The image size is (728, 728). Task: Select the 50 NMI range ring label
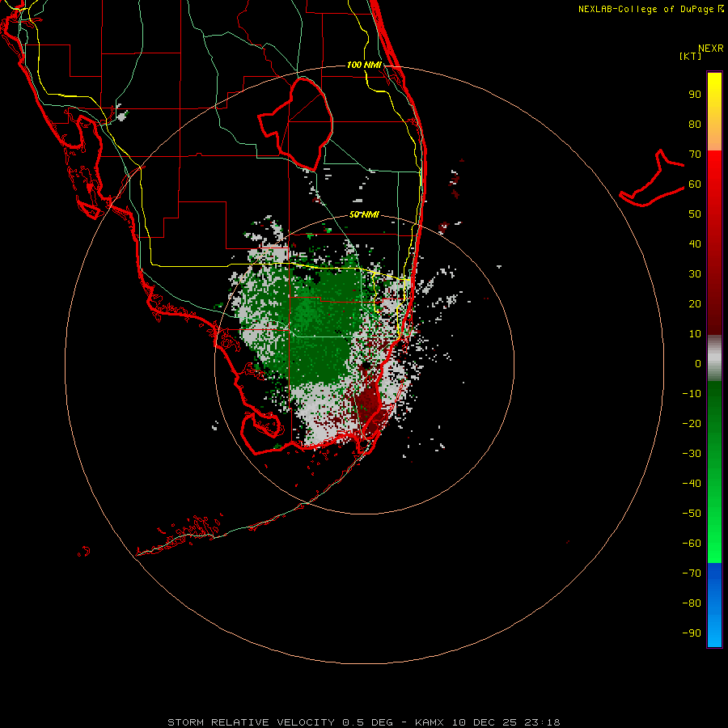click(x=364, y=214)
